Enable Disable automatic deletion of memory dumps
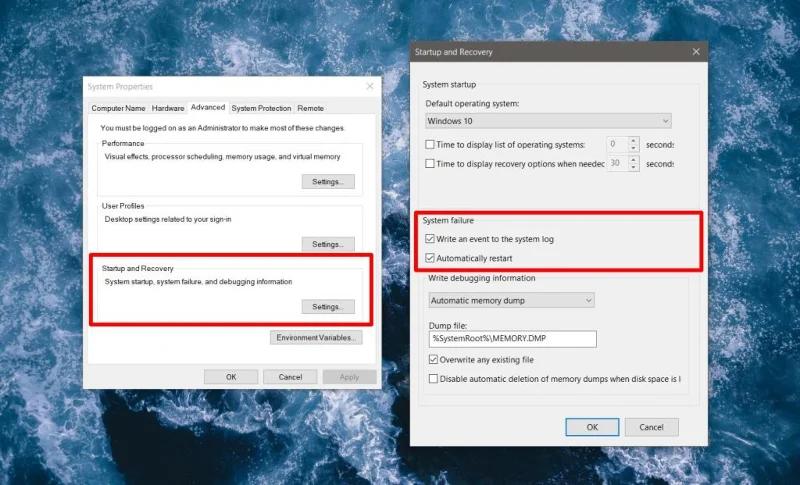The image size is (800, 485). [x=433, y=379]
